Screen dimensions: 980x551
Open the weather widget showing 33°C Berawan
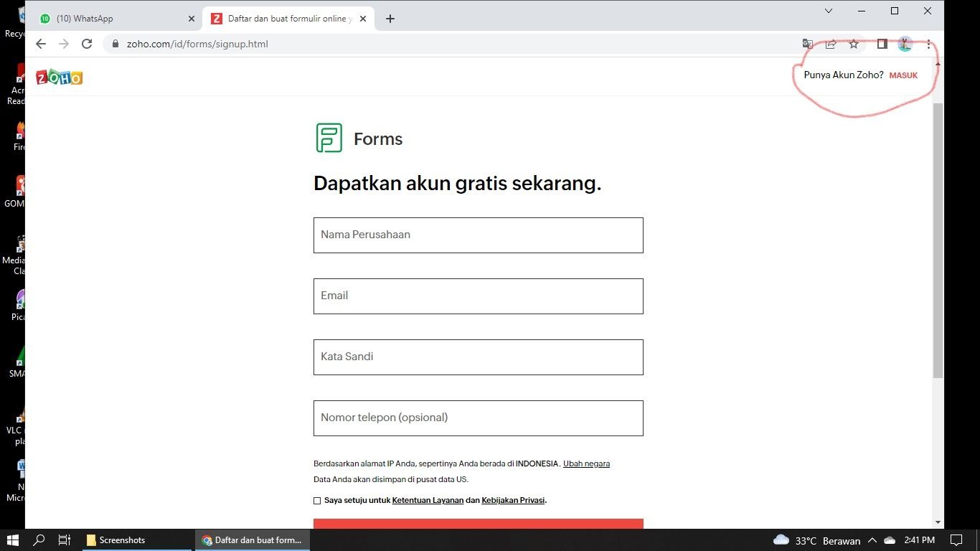816,540
